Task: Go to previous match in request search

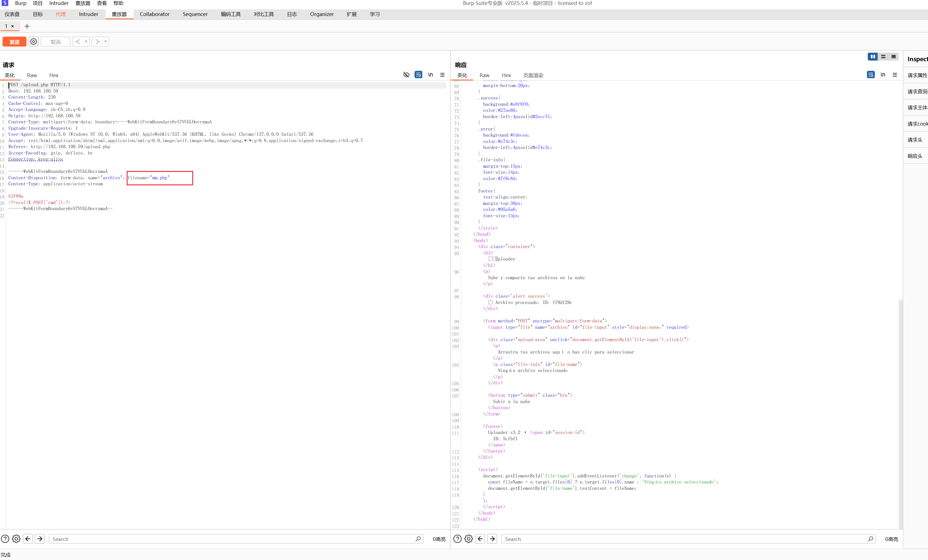Action: pyautogui.click(x=28, y=539)
